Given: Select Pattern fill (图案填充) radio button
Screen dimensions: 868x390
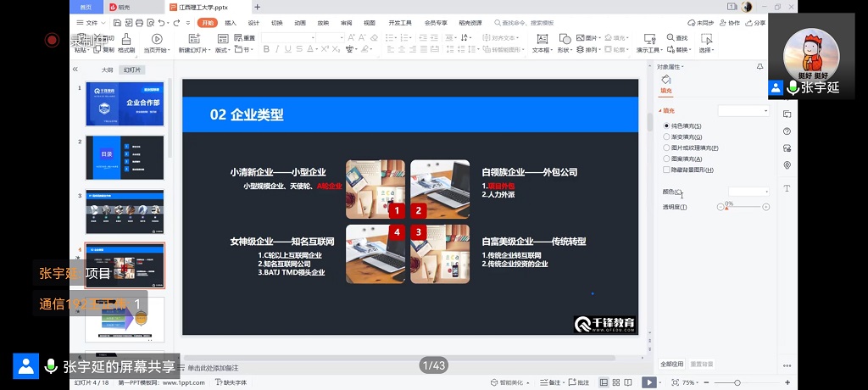Looking at the screenshot, I should click(666, 159).
